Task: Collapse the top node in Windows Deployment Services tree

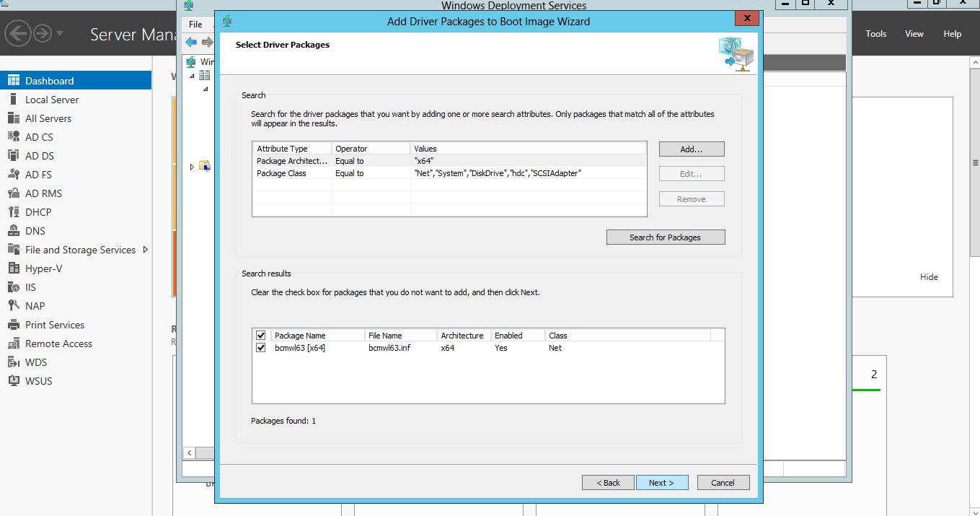Action: pos(192,75)
